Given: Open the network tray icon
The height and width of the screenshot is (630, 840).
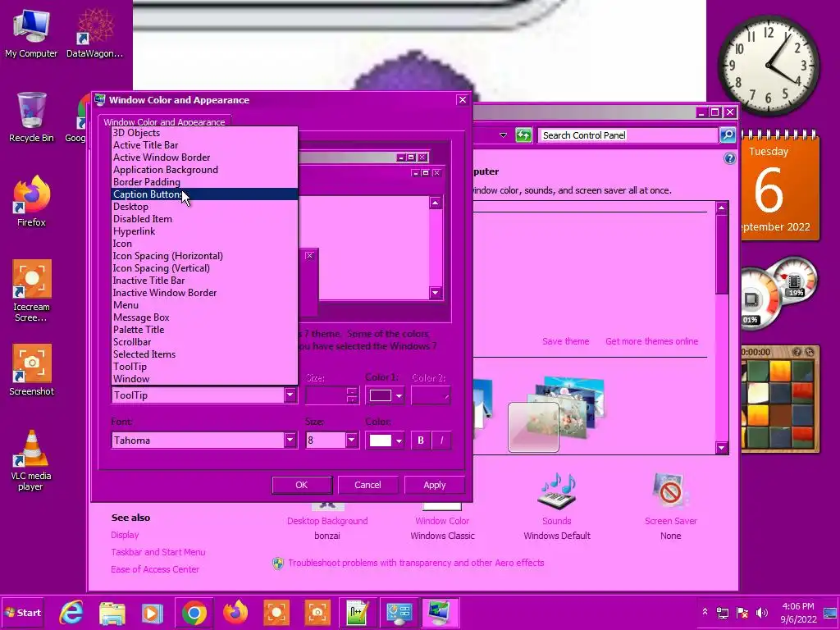Looking at the screenshot, I should coord(723,612).
